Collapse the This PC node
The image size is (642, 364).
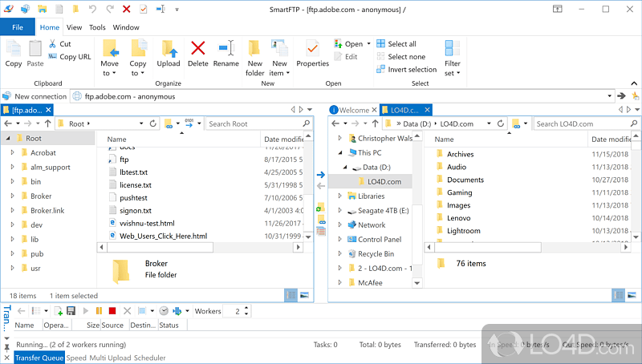coord(340,152)
